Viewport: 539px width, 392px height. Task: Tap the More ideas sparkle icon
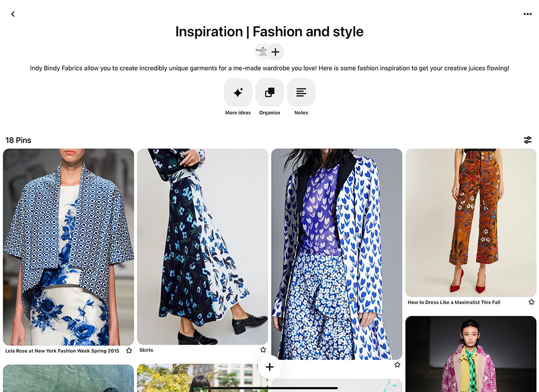click(238, 93)
